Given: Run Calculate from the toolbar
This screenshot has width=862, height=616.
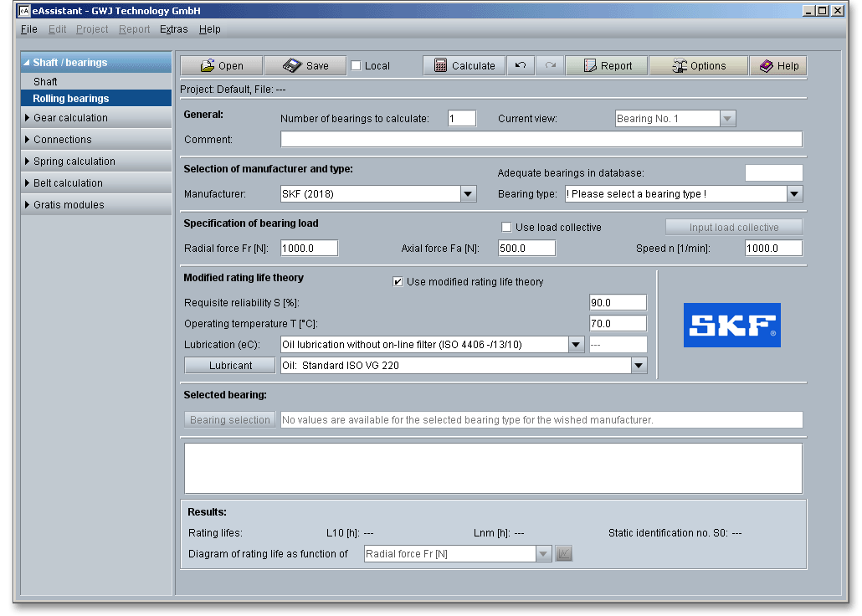Looking at the screenshot, I should click(x=464, y=66).
